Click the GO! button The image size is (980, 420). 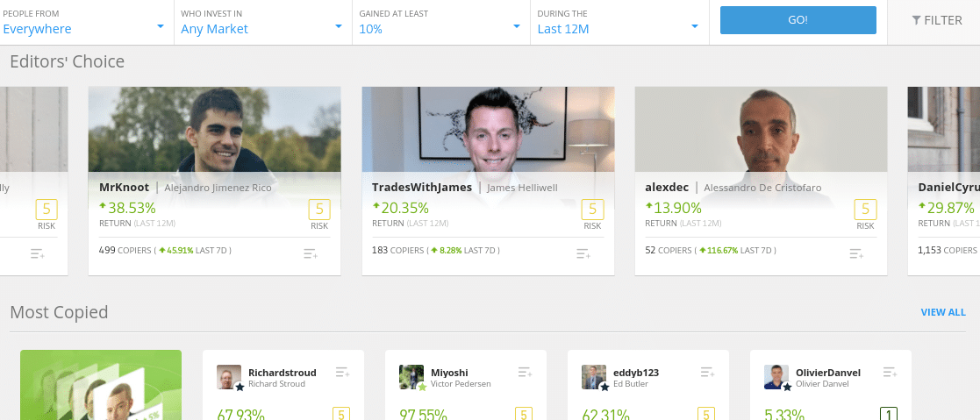coord(798,20)
